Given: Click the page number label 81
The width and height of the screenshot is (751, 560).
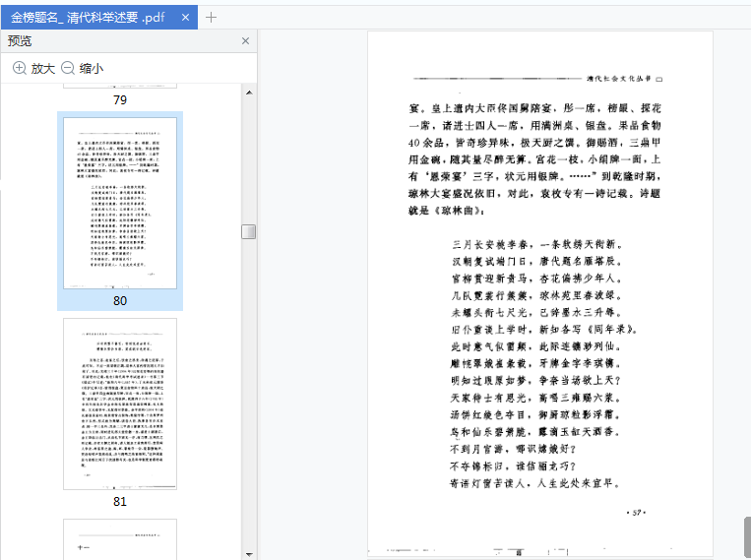Looking at the screenshot, I should tap(120, 501).
